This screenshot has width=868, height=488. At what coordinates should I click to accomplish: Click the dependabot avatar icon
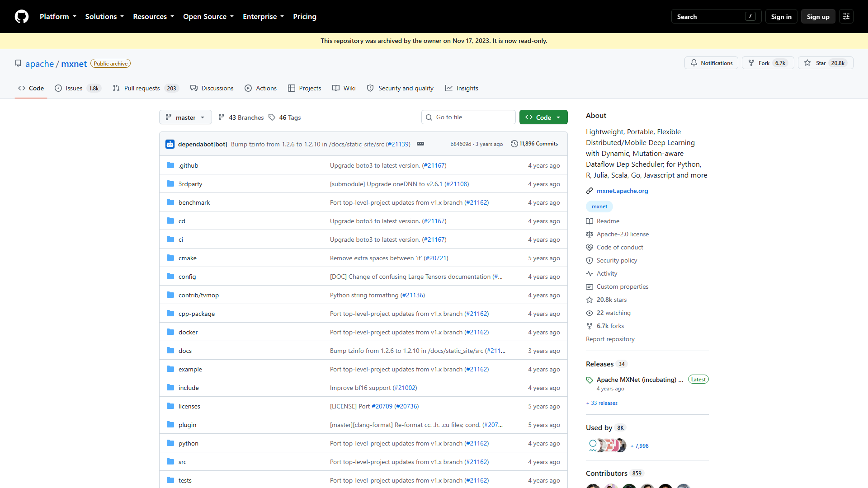[x=170, y=144]
